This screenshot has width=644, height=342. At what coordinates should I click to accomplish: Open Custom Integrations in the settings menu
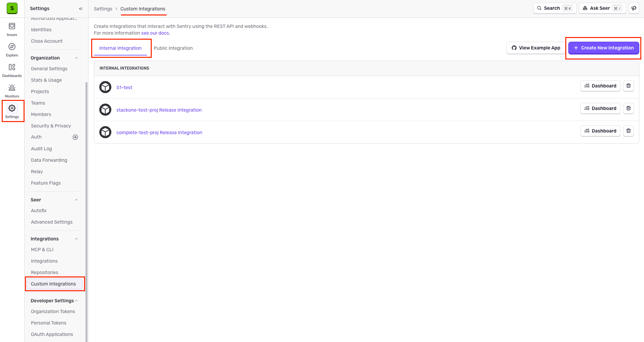tap(55, 284)
